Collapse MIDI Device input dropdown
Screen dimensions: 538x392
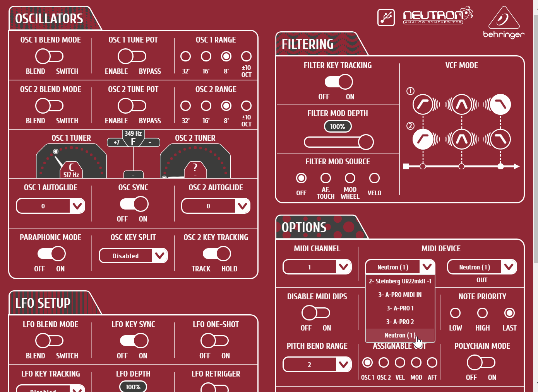(400, 267)
